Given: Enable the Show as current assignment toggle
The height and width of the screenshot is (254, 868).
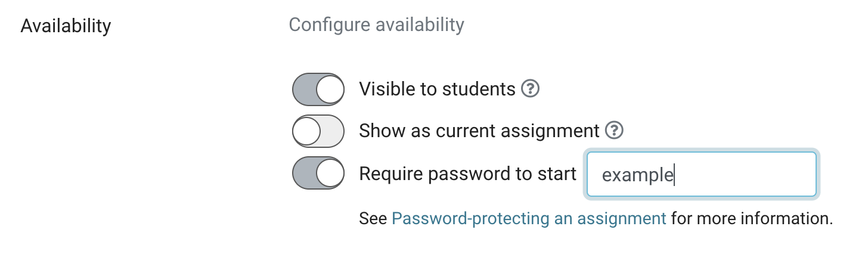Looking at the screenshot, I should tap(318, 131).
